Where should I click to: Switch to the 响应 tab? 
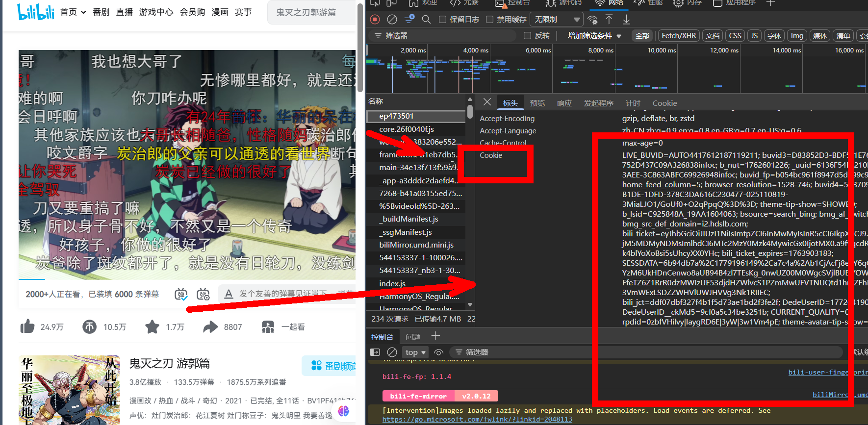click(564, 103)
